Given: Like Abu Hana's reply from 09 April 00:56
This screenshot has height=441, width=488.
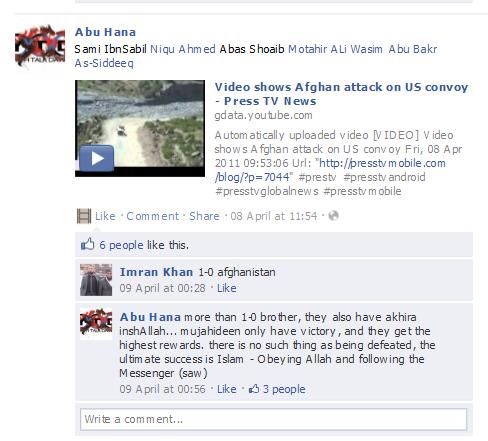Looking at the screenshot, I should [x=227, y=389].
